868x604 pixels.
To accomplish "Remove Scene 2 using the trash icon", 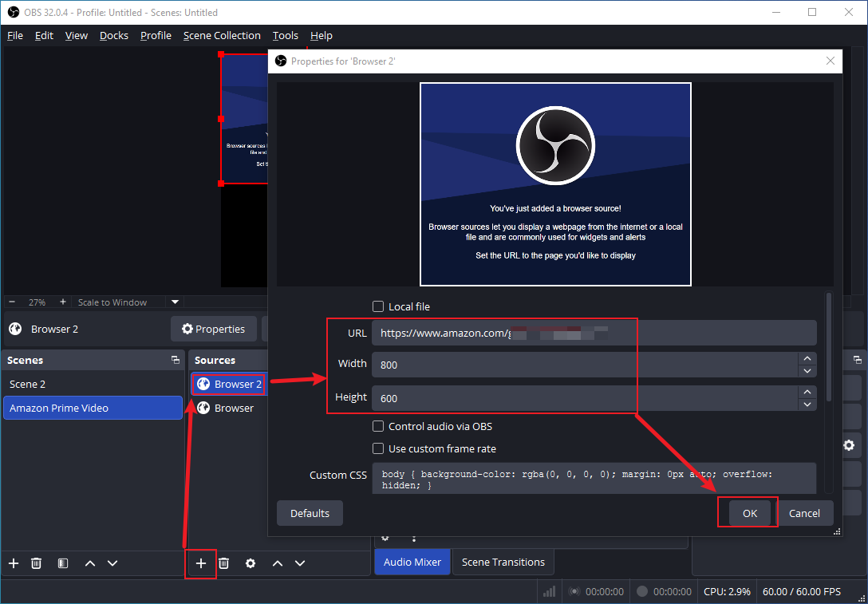I will pos(36,563).
